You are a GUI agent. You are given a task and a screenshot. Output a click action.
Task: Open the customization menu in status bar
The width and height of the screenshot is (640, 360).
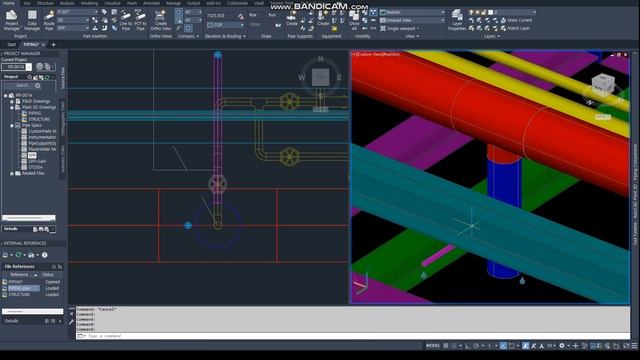click(635, 346)
